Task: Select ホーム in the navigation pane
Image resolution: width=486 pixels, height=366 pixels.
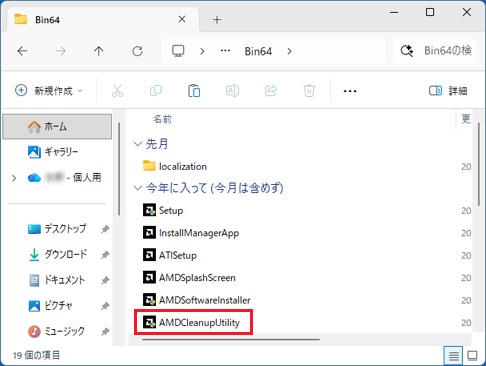Action: (57, 127)
